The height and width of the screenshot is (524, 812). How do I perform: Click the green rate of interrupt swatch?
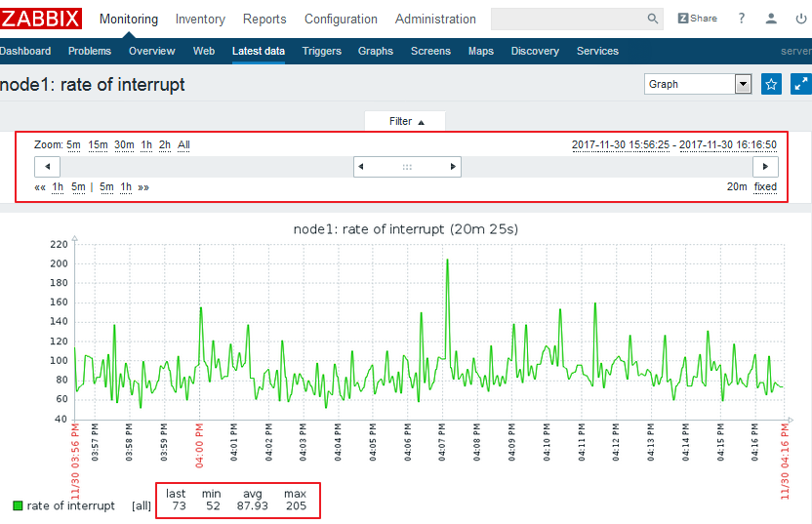pos(18,505)
